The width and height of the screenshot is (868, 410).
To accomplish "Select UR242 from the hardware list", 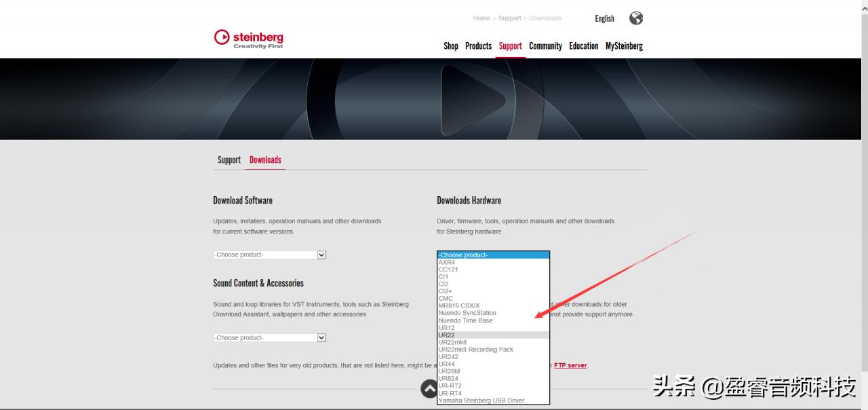I will point(493,357).
